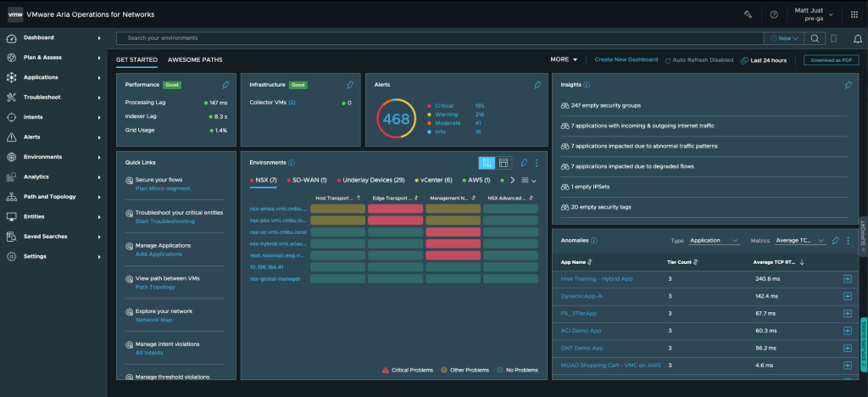Select the SD-WAN (1) environments tab

[x=305, y=180]
